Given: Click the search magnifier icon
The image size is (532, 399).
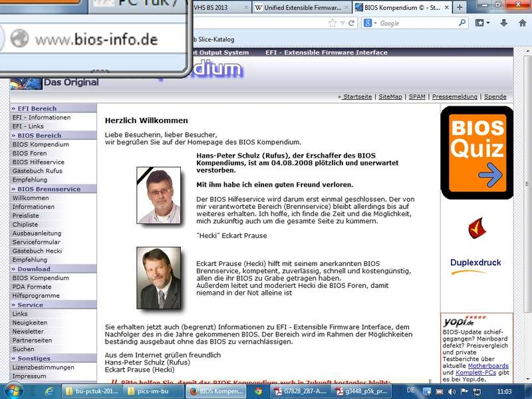Looking at the screenshot, I should [462, 23].
